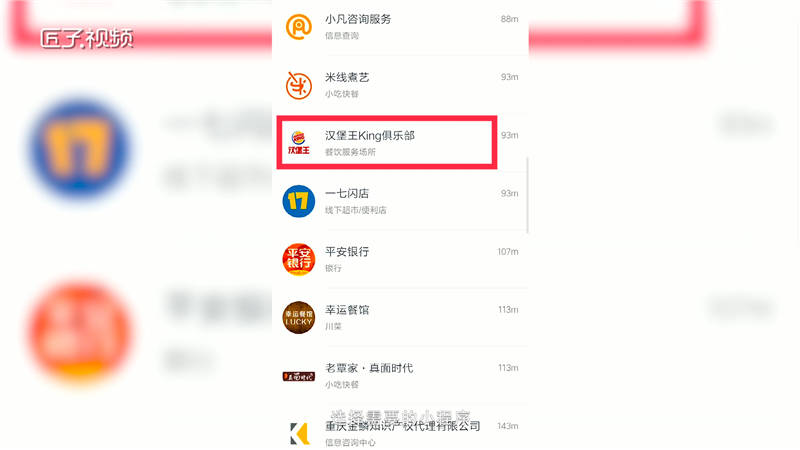Screen dimensions: 800x450
Task: Open 老覃家·真面时代 entry title
Action: pos(369,368)
